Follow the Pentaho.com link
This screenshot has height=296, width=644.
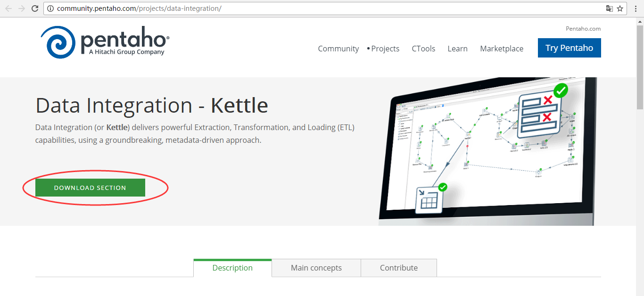coord(583,29)
